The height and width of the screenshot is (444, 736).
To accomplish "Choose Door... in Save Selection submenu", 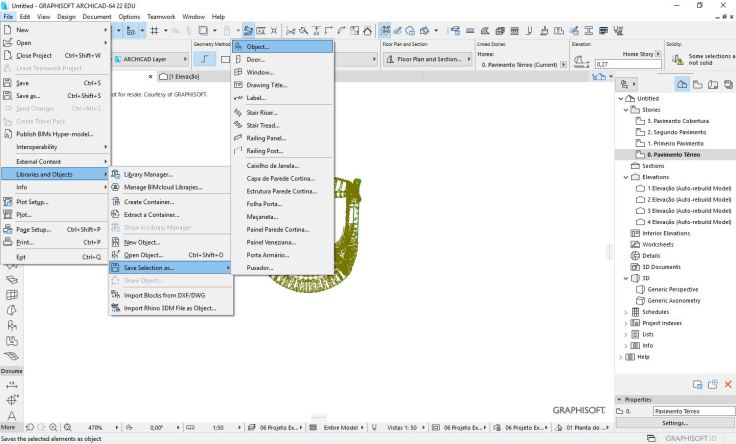I will click(283, 60).
